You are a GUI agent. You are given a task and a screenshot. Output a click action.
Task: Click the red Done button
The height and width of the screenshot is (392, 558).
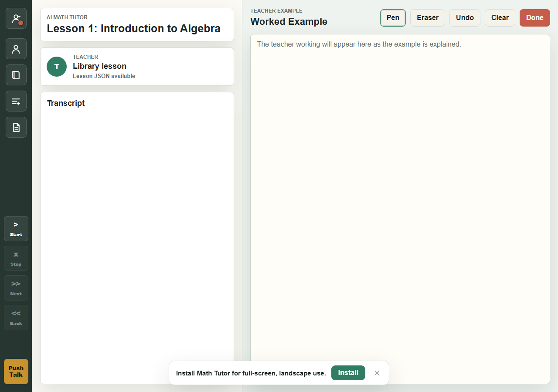pyautogui.click(x=535, y=18)
